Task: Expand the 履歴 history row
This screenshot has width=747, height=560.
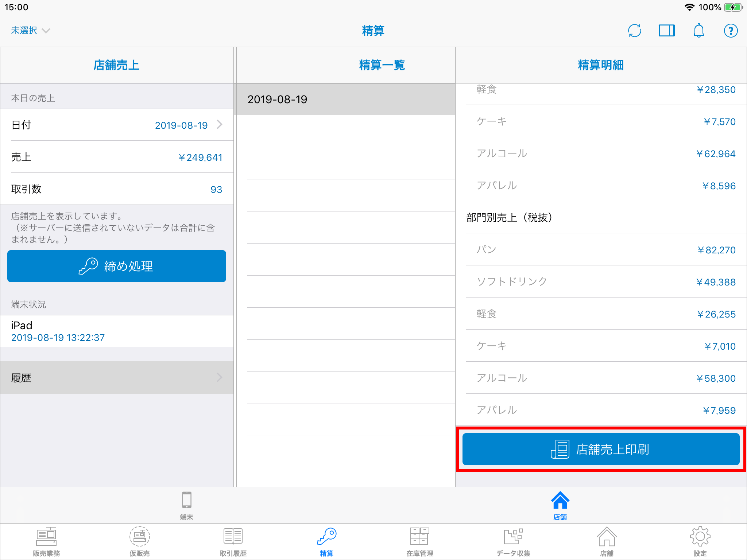Action: pos(117,378)
